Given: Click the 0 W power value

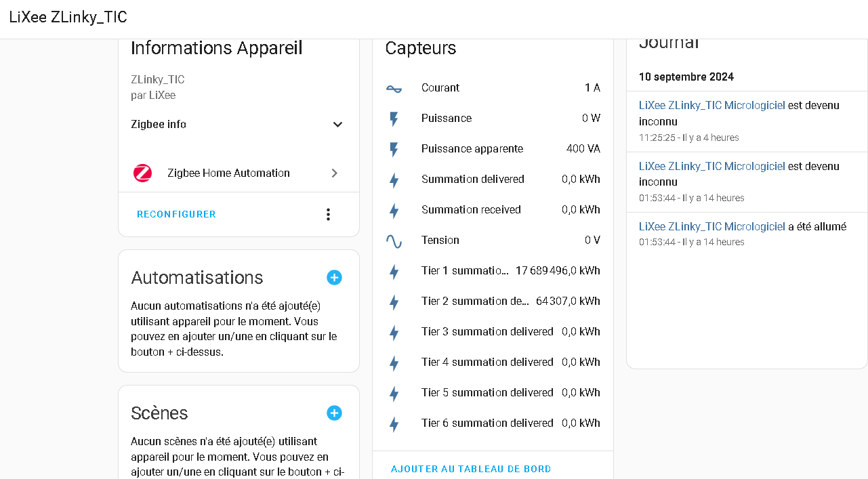Looking at the screenshot, I should 591,119.
